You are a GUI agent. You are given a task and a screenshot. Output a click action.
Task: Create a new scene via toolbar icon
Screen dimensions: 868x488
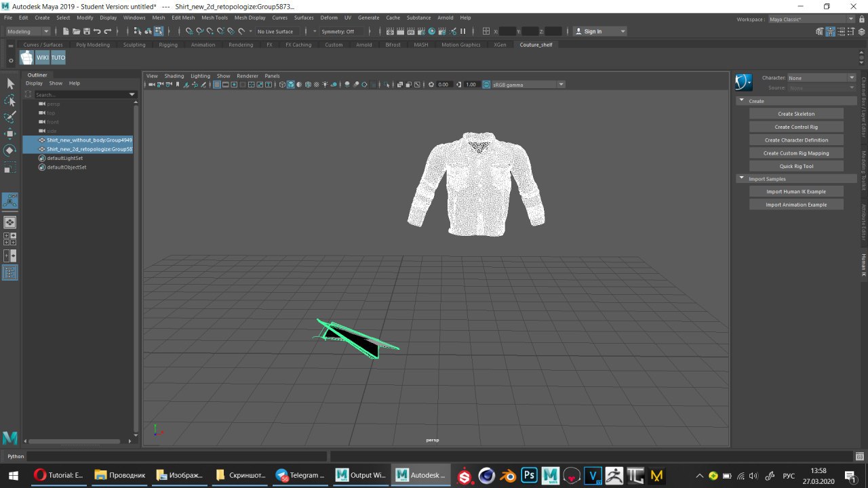(66, 31)
